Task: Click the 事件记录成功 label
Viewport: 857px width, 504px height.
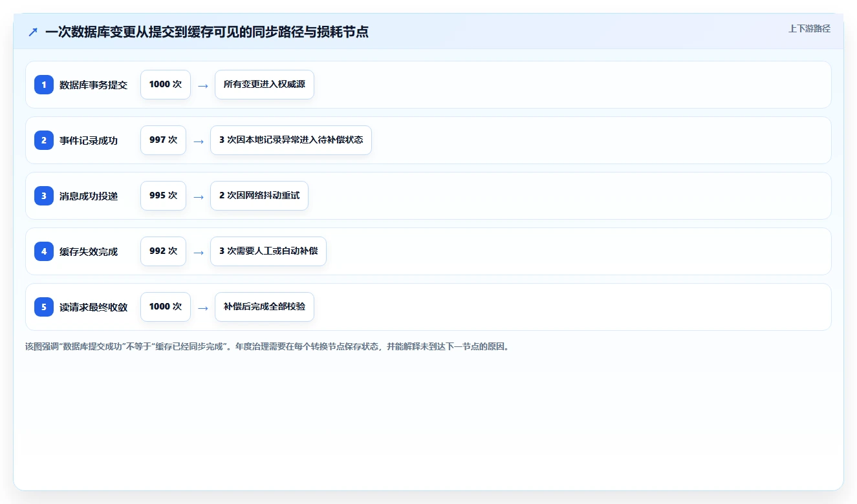Action: coord(89,140)
